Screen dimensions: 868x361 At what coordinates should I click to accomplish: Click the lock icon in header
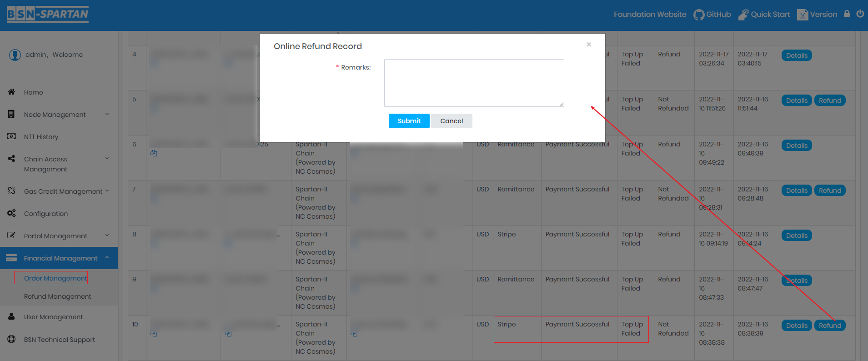coord(847,14)
